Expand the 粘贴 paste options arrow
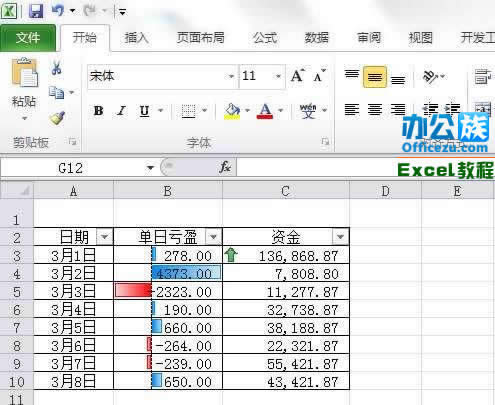The image size is (495, 405). [24, 118]
